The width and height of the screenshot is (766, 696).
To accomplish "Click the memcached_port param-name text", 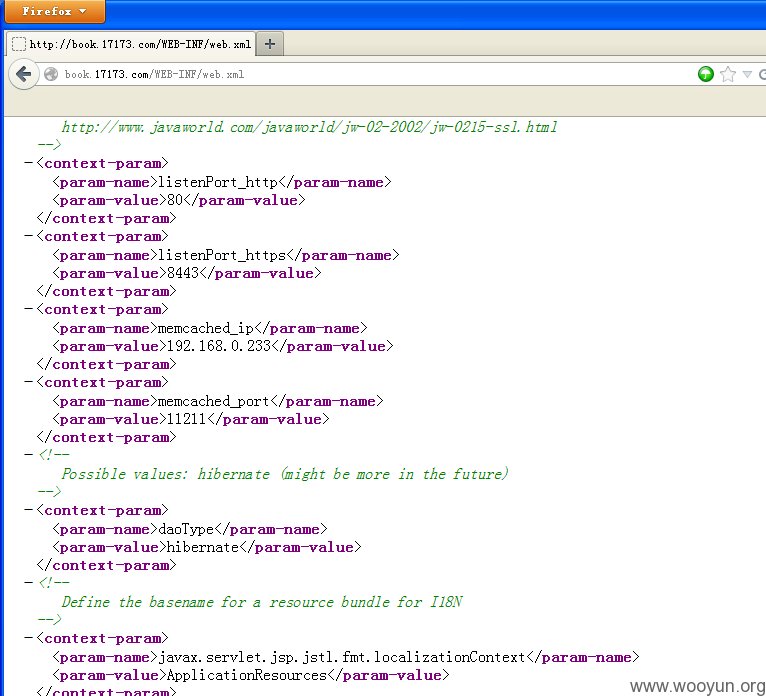I will (213, 401).
